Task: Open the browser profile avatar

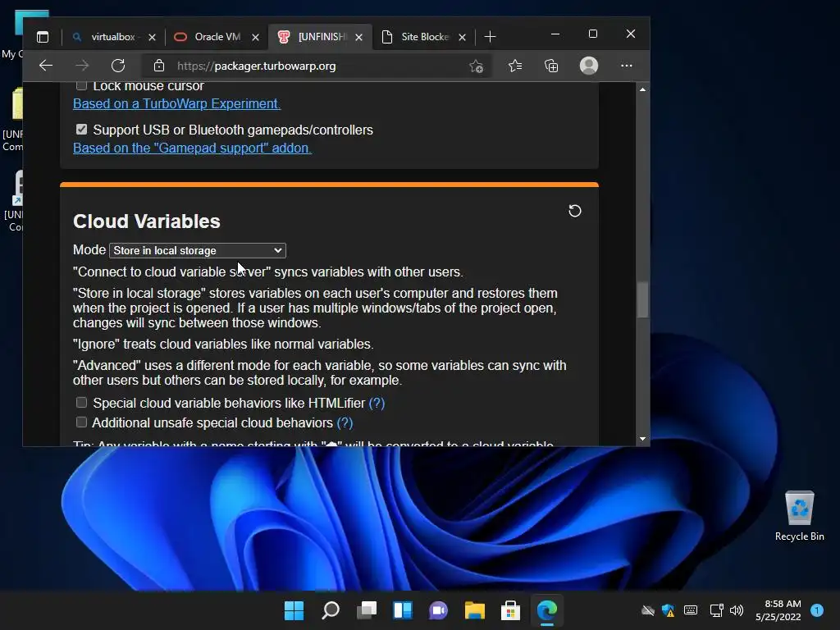Action: [589, 66]
